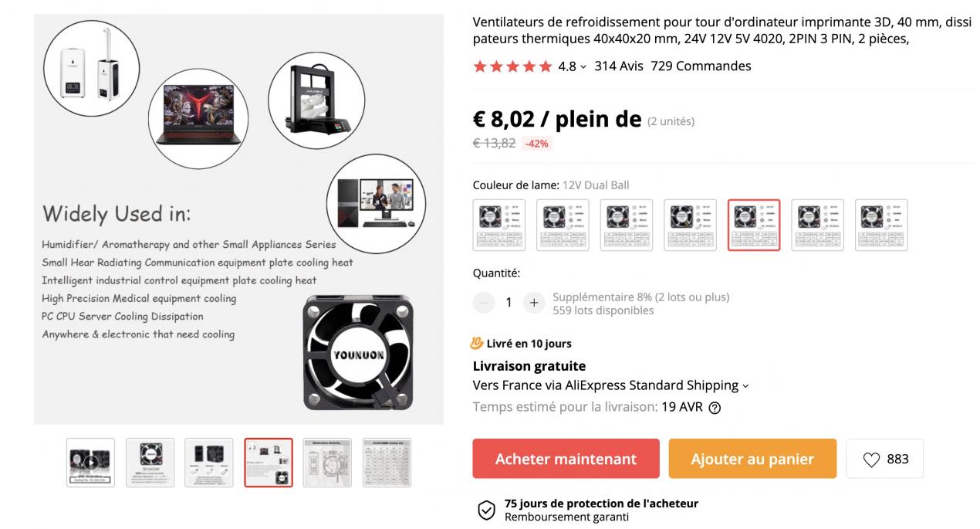Open the dimension drawing gallery thumbnail

pos(327,463)
